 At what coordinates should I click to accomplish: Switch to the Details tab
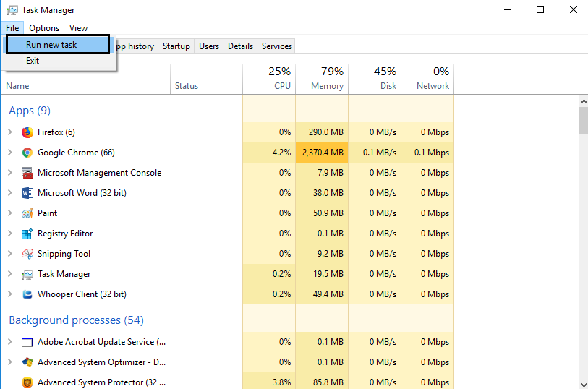point(240,46)
